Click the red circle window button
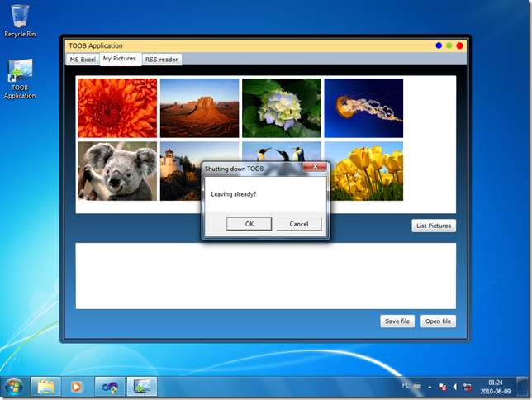Viewport: 532px width, 400px height. pos(460,45)
